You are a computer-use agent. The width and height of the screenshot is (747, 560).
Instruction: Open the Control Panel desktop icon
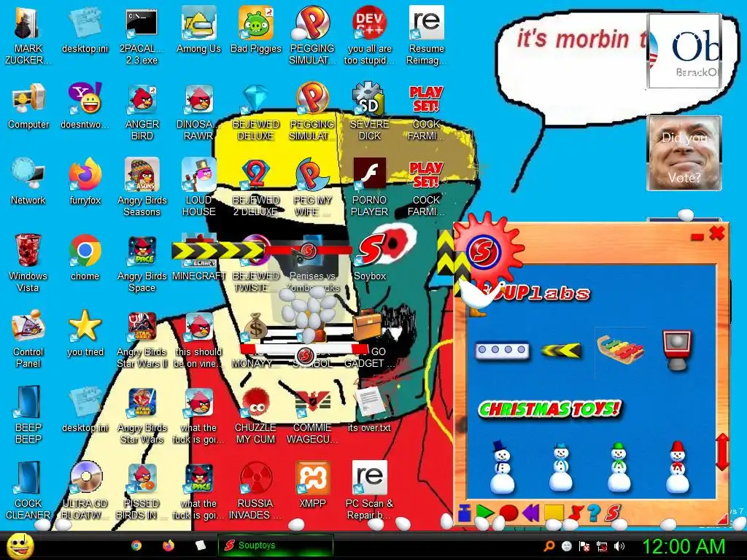pos(28,339)
